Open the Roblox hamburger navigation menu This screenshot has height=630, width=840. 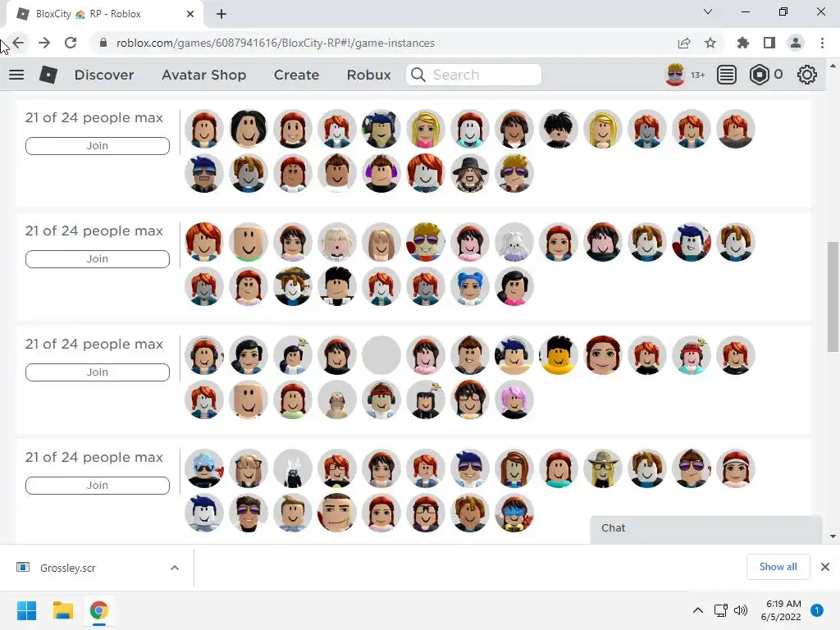pos(16,75)
